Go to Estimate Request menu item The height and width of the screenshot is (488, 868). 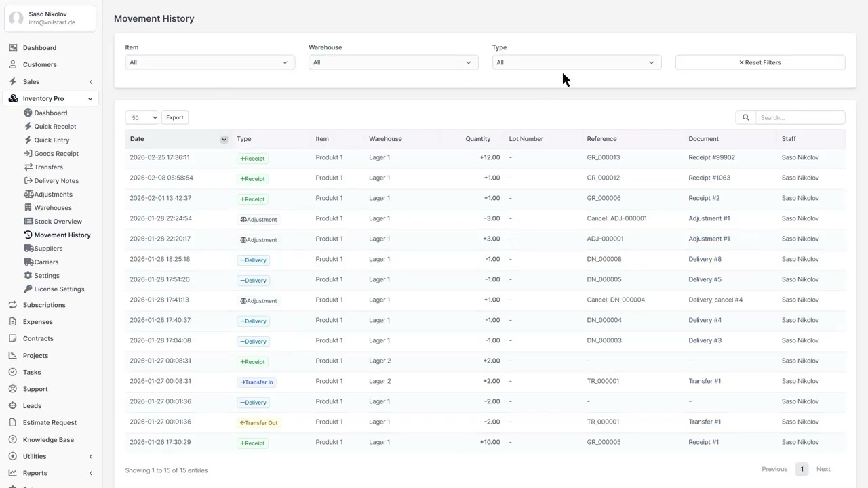click(50, 422)
